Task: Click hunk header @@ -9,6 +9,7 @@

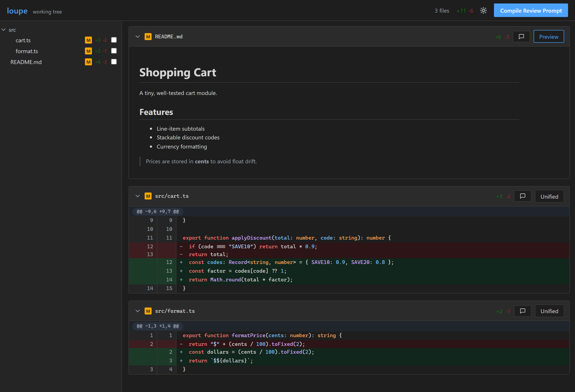Action: (158, 211)
